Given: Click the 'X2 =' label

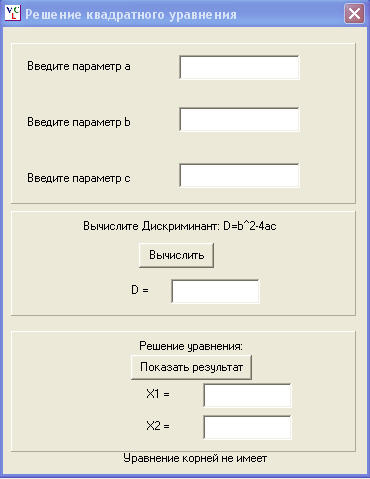Looking at the screenshot, I should pyautogui.click(x=158, y=426).
